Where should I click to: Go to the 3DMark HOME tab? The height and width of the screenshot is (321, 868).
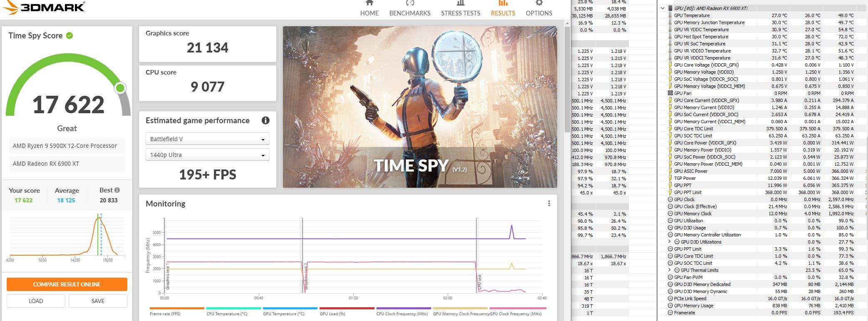[369, 8]
